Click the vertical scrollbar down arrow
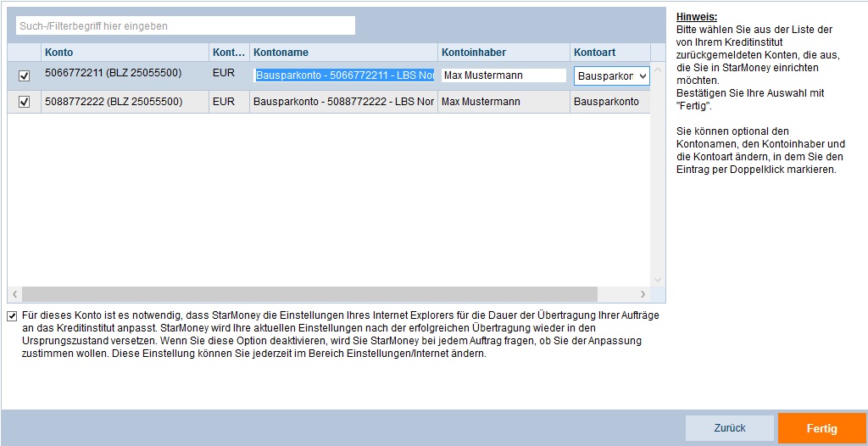Screen dimensions: 868x446 tap(658, 280)
